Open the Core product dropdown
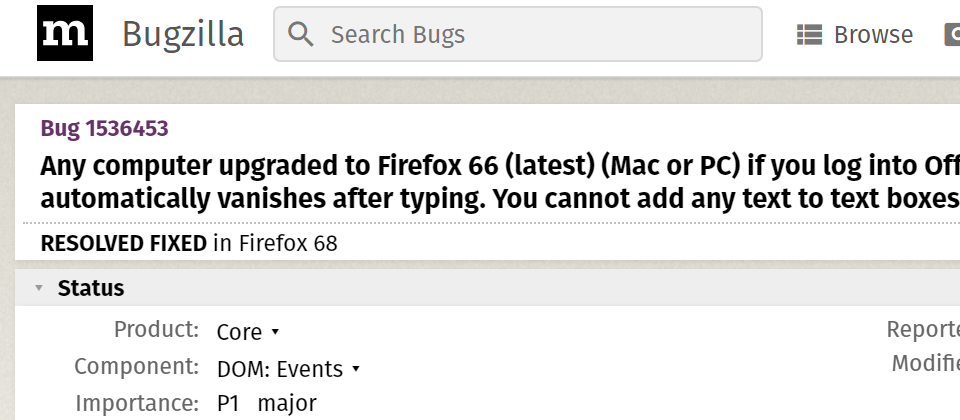Viewport: 960px width, 420px height. [248, 332]
